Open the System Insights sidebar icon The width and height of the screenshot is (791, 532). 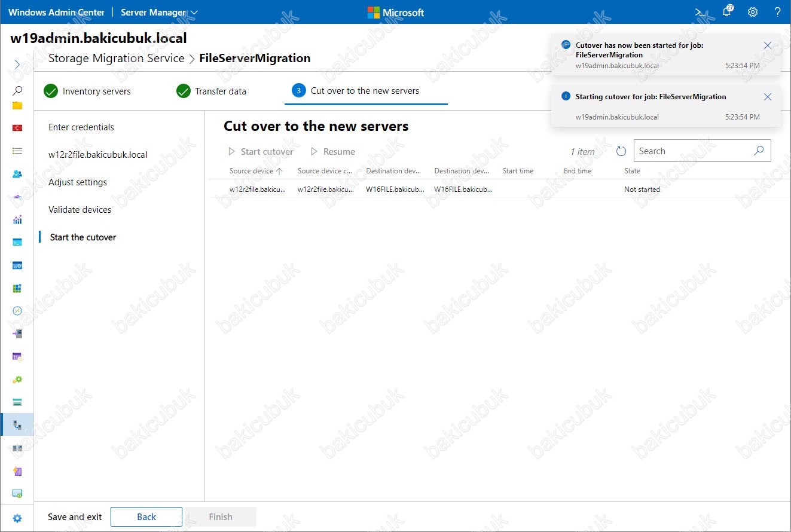pos(17,471)
